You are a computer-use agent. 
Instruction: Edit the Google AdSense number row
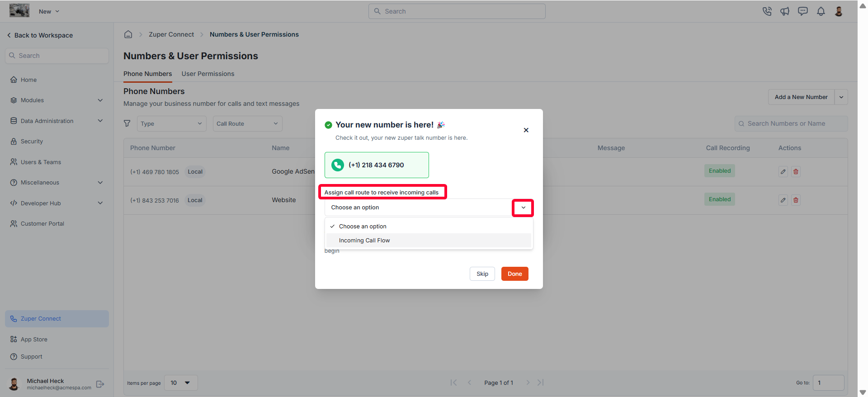tap(783, 171)
